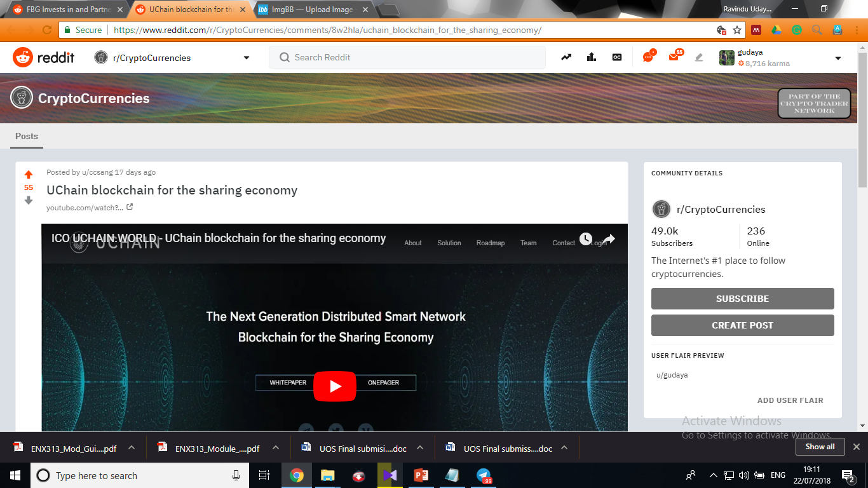Click the Watch Later clock on the video
Image resolution: width=868 pixels, height=488 pixels.
pos(586,239)
